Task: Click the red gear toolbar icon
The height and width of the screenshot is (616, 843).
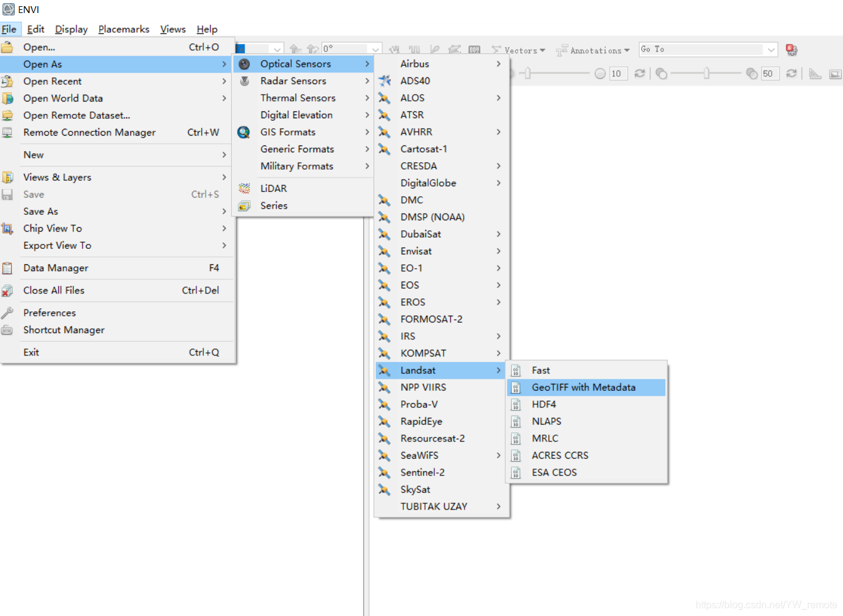Action: click(x=792, y=50)
